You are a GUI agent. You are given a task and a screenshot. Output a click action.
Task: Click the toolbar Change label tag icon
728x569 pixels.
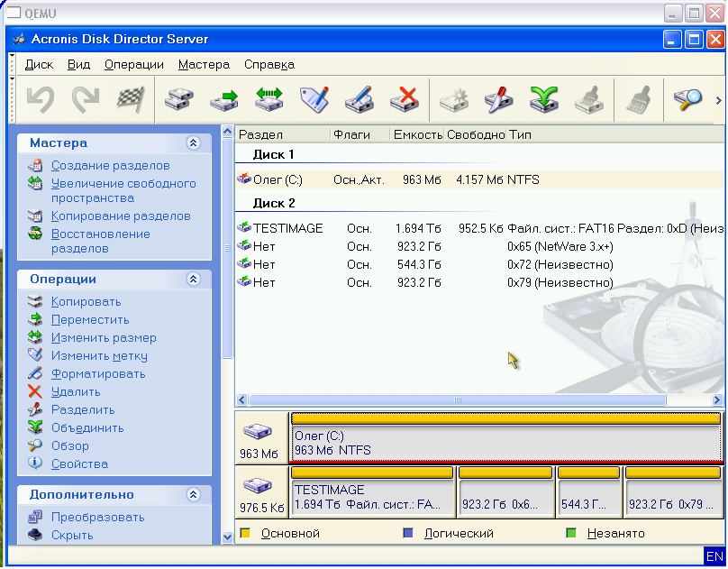point(314,99)
